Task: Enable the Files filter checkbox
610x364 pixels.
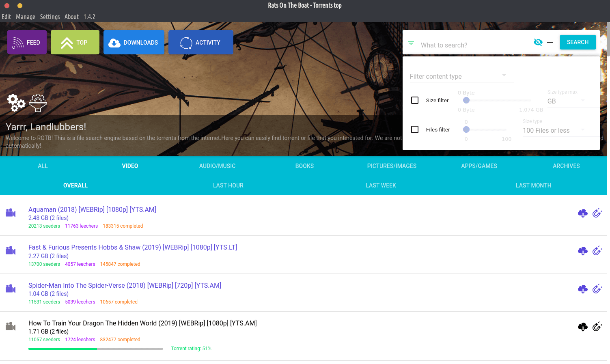Action: [x=415, y=129]
